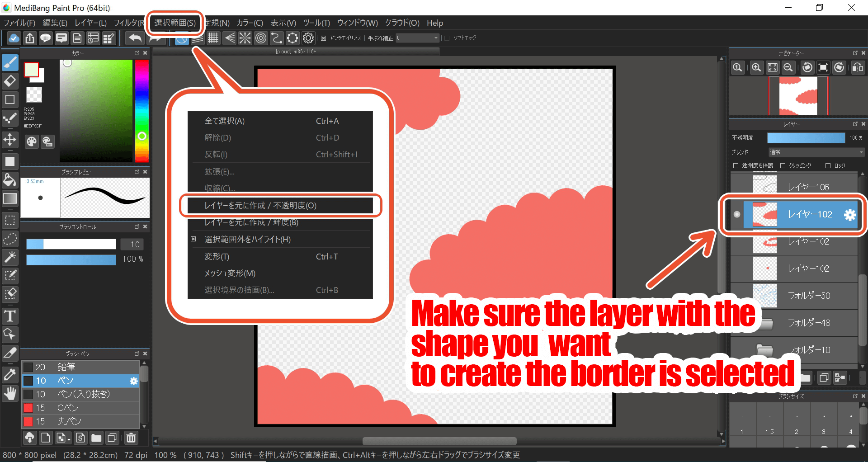
Task: Rotate canvas right in Navigator
Action: [x=840, y=68]
